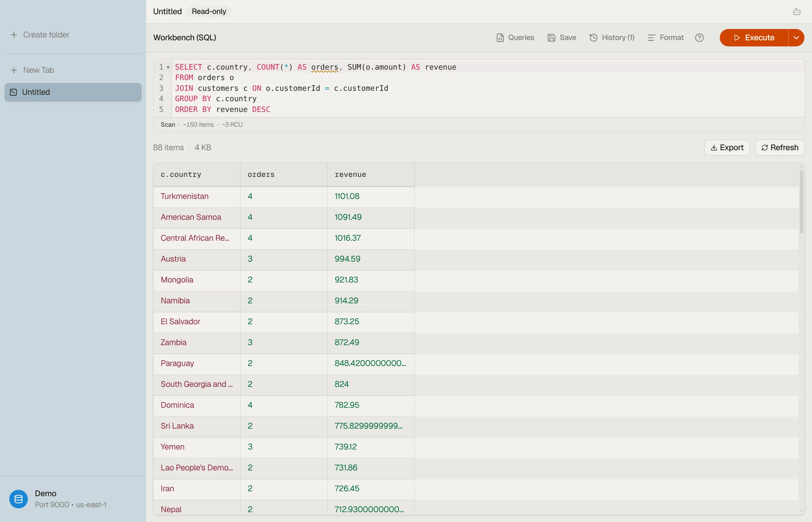Collapse code fold arrow on line 1
The image size is (812, 522).
coord(168,68)
